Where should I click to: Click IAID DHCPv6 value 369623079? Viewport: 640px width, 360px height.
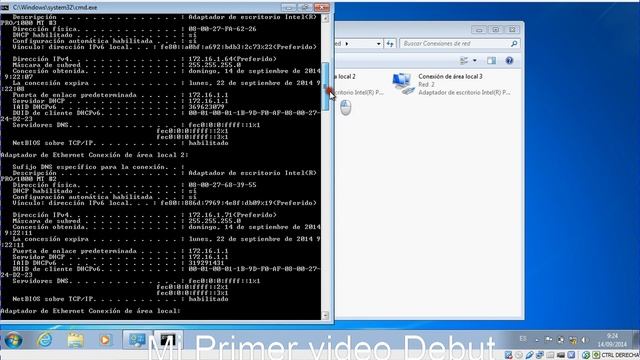(206, 107)
